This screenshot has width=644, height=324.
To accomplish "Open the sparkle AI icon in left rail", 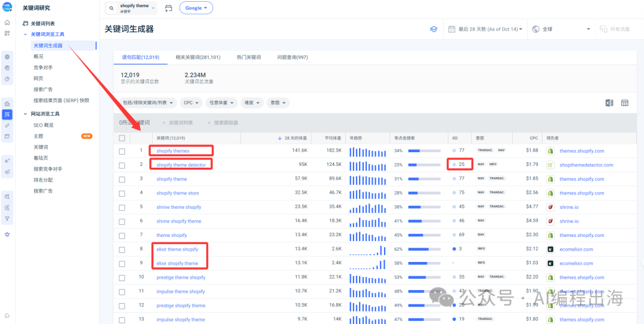I will click(7, 161).
